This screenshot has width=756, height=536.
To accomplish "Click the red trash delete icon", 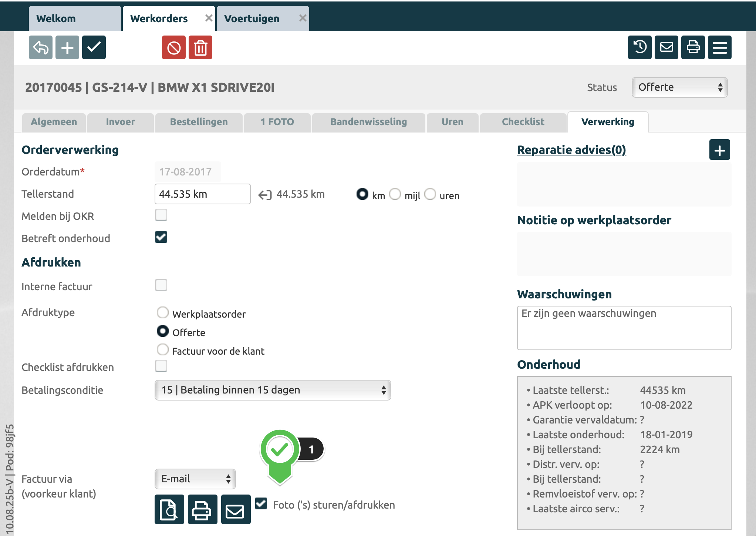I will tap(200, 47).
